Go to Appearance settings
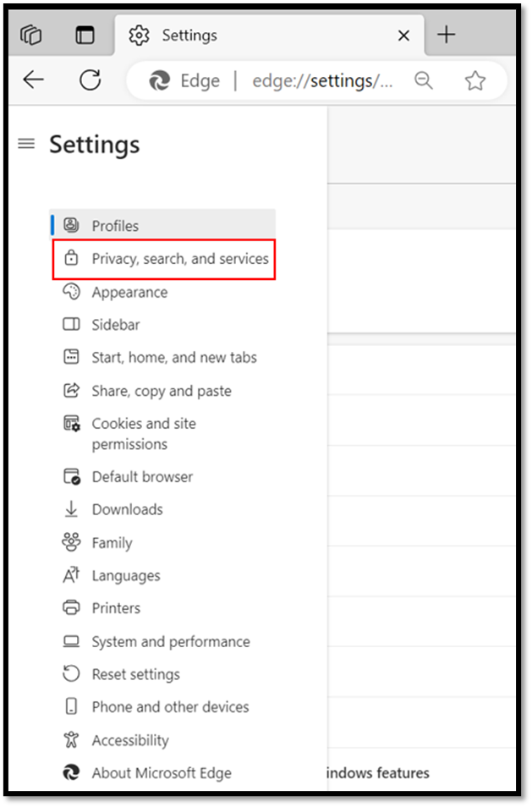532x807 pixels. coord(129,293)
